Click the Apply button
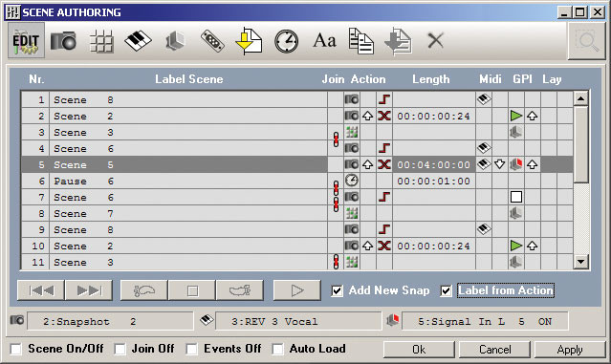This screenshot has width=611, height=364. pyautogui.click(x=570, y=350)
